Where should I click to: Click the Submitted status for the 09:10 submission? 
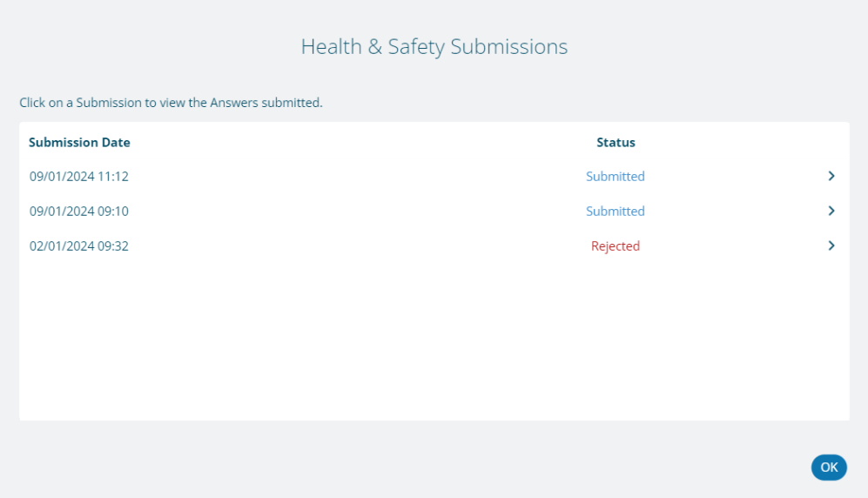(x=615, y=211)
